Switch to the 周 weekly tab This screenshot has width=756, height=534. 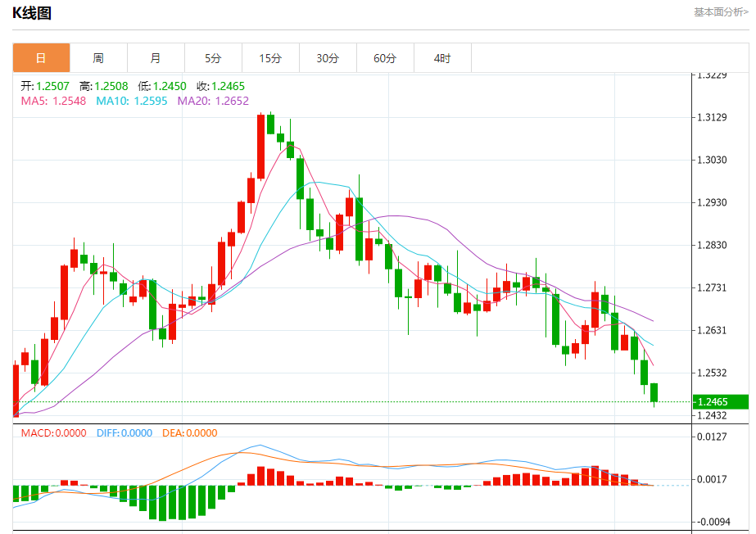[x=98, y=58]
